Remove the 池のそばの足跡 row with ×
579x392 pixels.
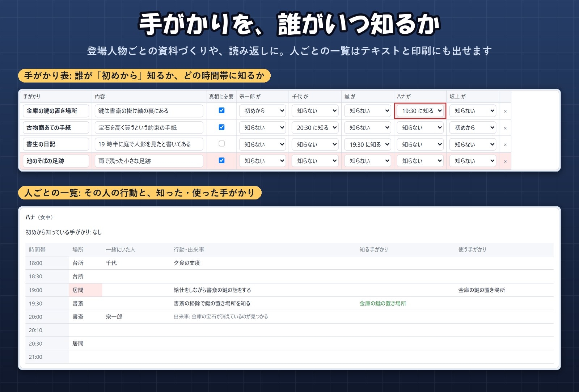point(505,161)
